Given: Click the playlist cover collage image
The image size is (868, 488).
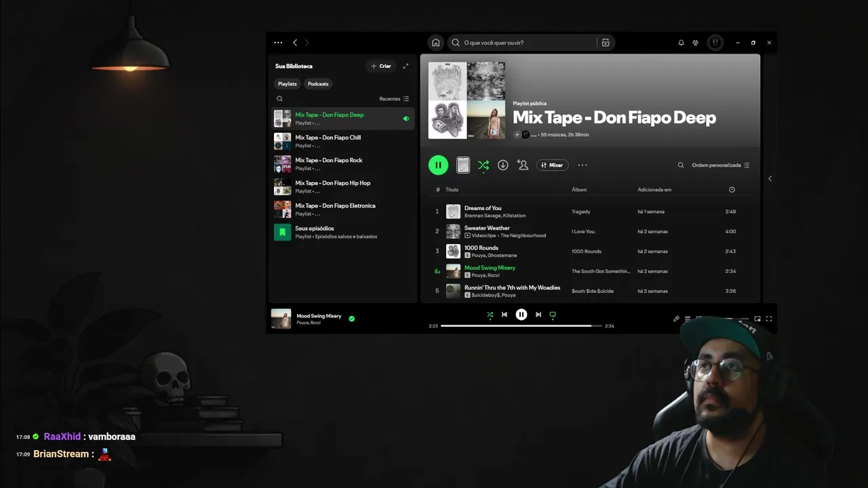Looking at the screenshot, I should 467,100.
